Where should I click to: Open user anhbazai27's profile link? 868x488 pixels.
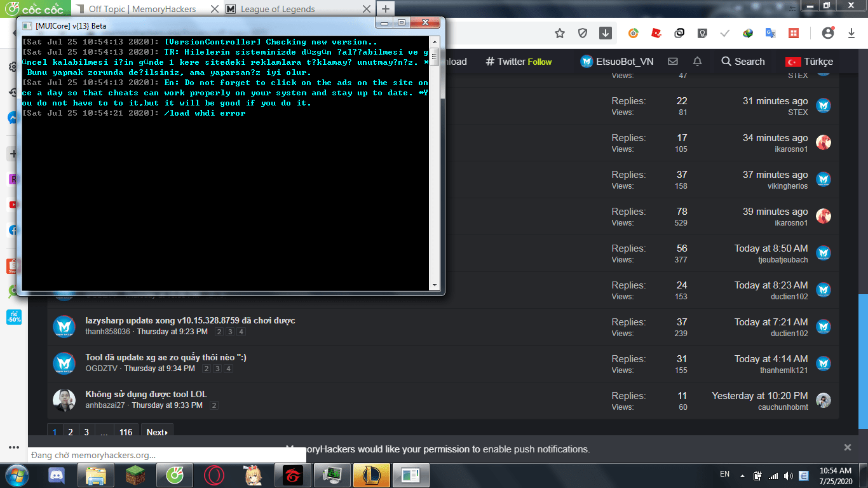click(x=105, y=405)
